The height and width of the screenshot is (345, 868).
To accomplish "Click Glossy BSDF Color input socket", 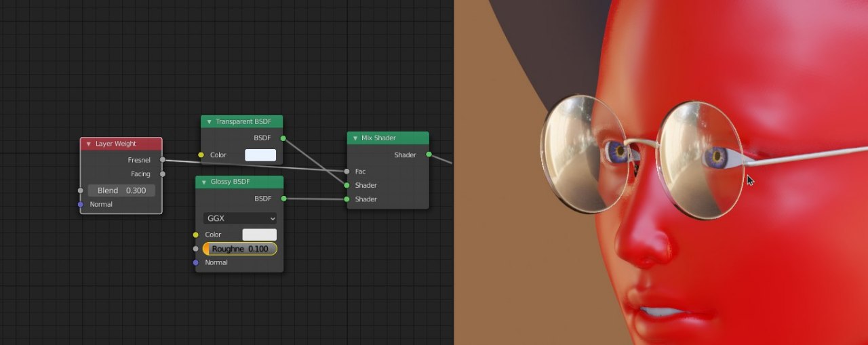I will (x=196, y=235).
